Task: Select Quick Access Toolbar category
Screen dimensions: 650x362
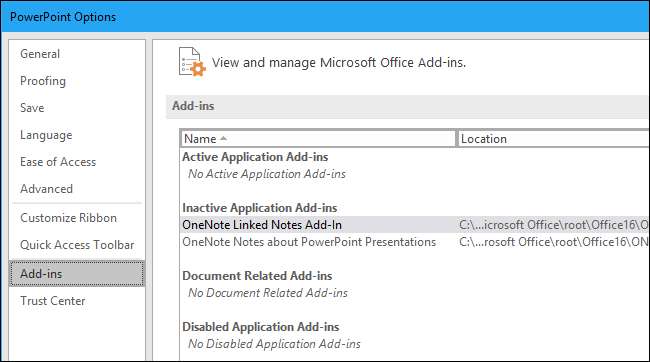Action: point(77,245)
